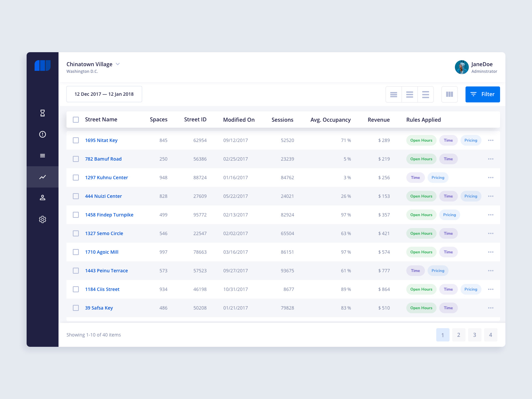Open more options for 444 Nuizi Center
The width and height of the screenshot is (532, 399).
click(491, 196)
